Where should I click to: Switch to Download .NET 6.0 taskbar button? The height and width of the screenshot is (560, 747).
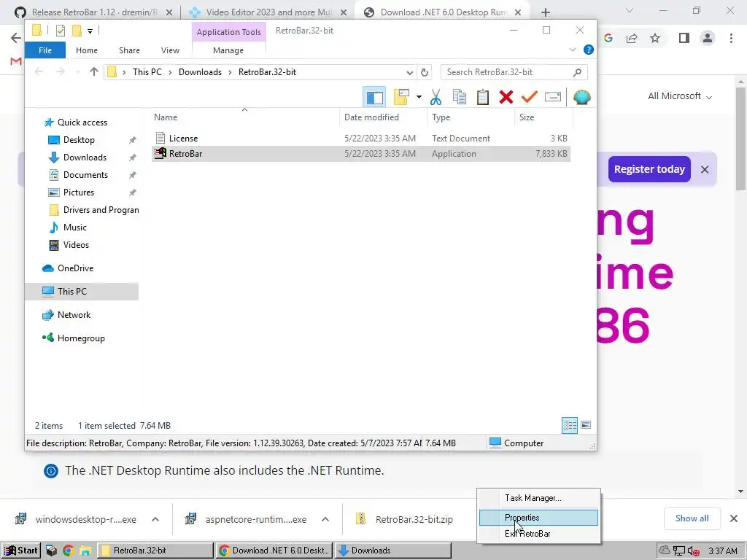[x=274, y=551]
